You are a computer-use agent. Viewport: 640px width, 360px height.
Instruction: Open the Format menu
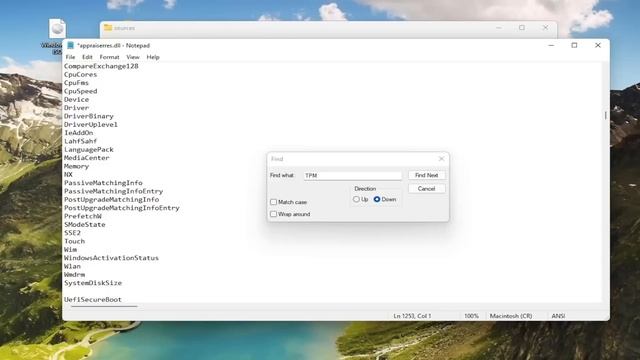[109, 57]
